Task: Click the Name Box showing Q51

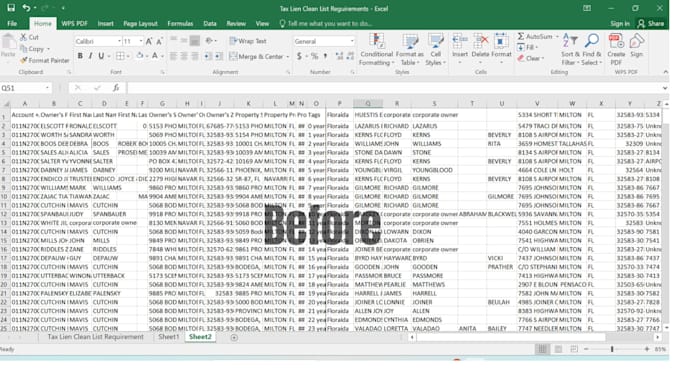Action: pyautogui.click(x=25, y=88)
